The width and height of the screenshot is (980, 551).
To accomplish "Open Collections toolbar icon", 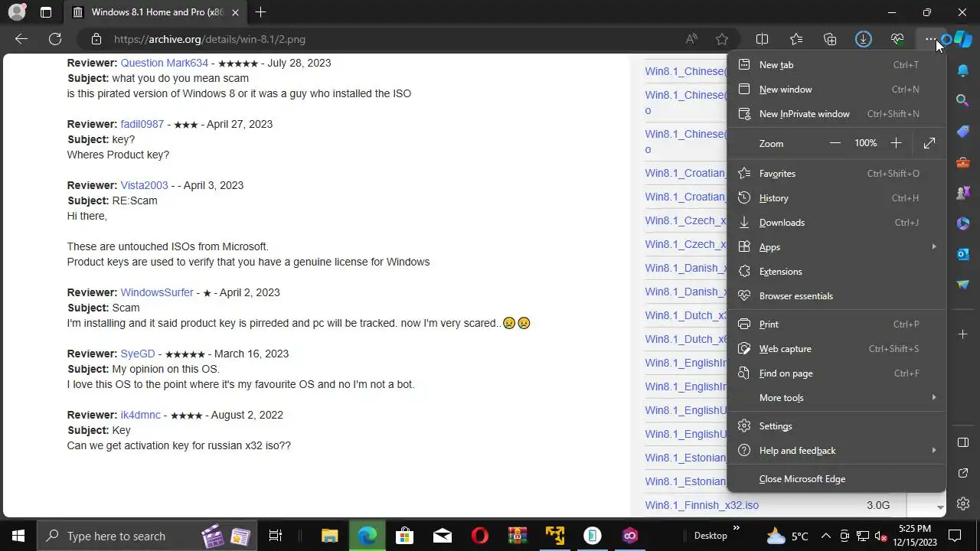I will coord(830,39).
